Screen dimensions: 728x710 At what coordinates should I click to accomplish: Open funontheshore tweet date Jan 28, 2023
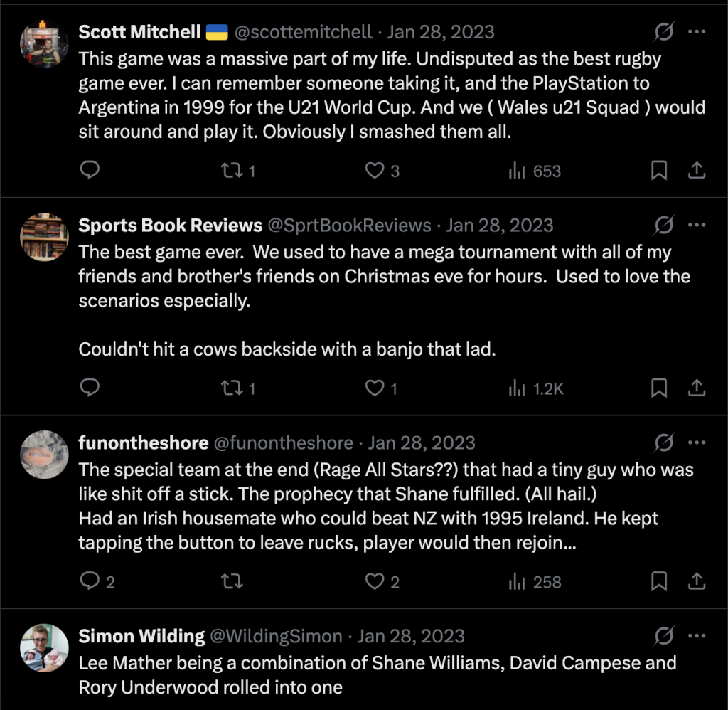tap(422, 443)
